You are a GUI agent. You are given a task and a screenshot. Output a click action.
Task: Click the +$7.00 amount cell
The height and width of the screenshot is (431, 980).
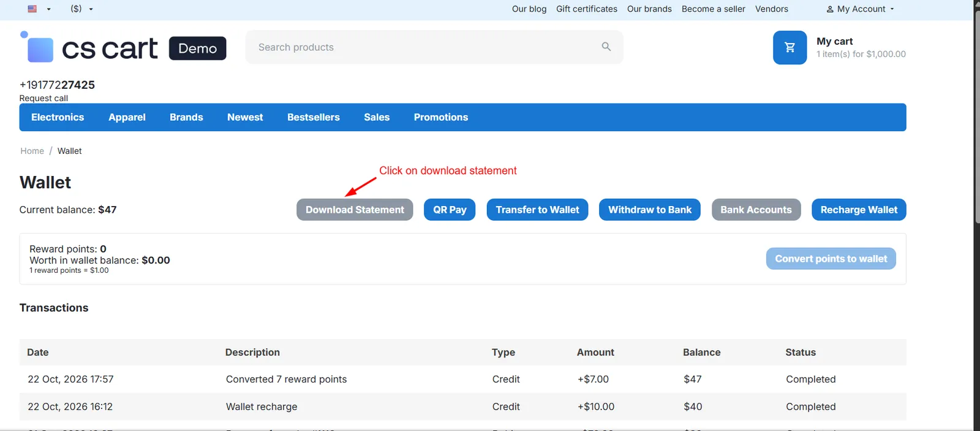(x=593, y=380)
